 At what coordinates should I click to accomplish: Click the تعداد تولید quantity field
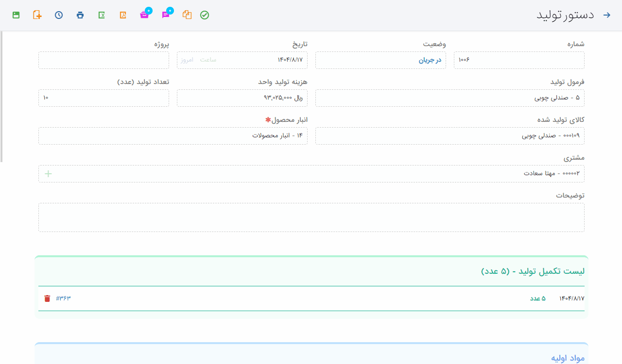(104, 98)
